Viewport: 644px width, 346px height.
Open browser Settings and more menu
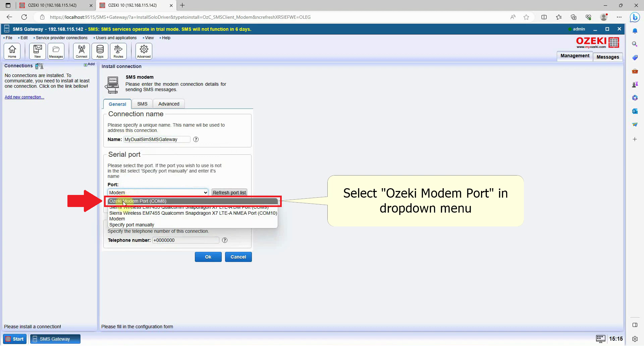pyautogui.click(x=619, y=17)
